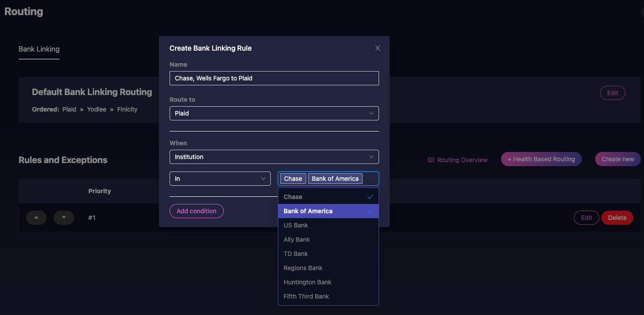This screenshot has width=644, height=315.
Task: Move rule #1 up with arrow
Action: (36, 218)
